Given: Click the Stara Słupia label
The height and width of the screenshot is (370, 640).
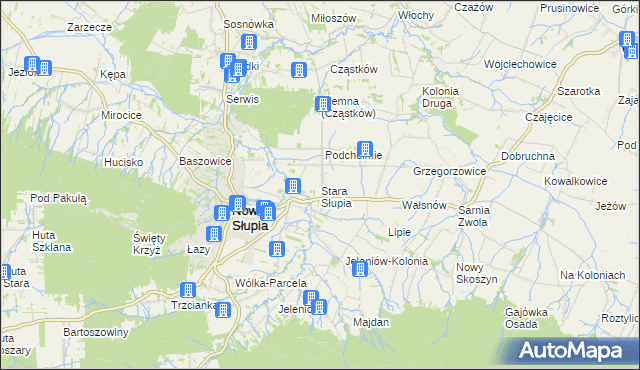Looking at the screenshot, I should 336,197.
